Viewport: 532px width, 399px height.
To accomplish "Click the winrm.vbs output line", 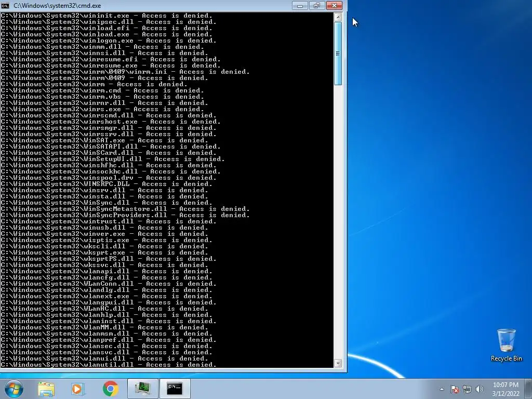I will pyautogui.click(x=102, y=97).
